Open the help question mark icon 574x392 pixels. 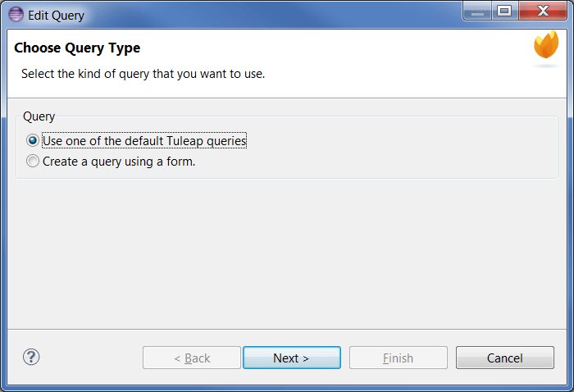[31, 357]
